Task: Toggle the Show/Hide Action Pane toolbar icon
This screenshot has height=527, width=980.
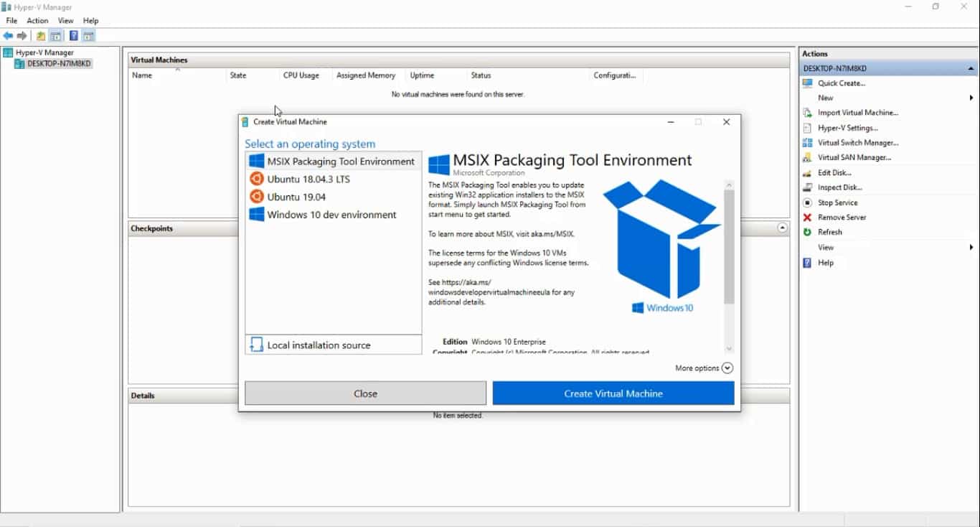Action: point(88,36)
